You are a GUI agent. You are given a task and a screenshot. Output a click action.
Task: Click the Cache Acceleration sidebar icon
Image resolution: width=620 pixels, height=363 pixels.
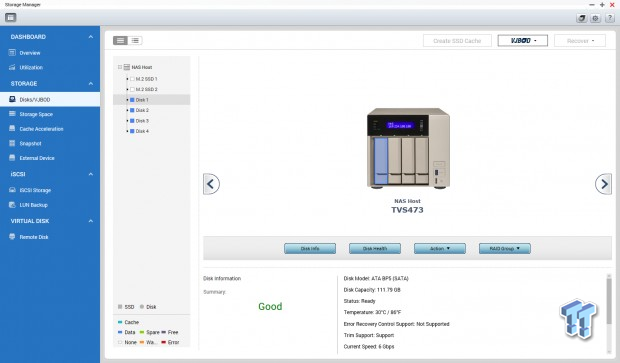(x=12, y=129)
